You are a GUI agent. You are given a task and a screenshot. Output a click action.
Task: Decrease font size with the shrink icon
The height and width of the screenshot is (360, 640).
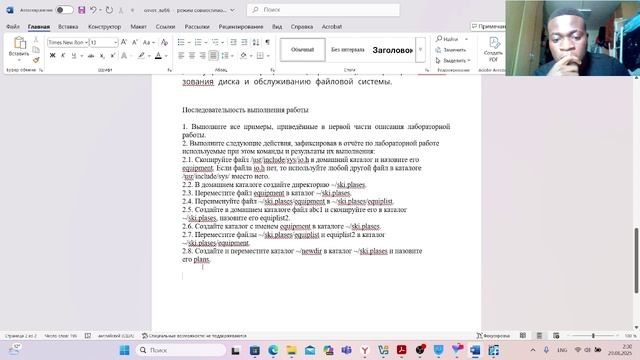coord(135,42)
